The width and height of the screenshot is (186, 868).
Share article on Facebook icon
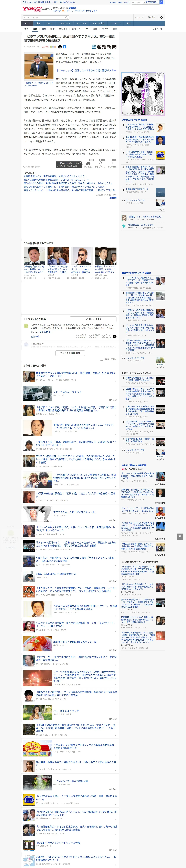pyautogui.click(x=64, y=47)
